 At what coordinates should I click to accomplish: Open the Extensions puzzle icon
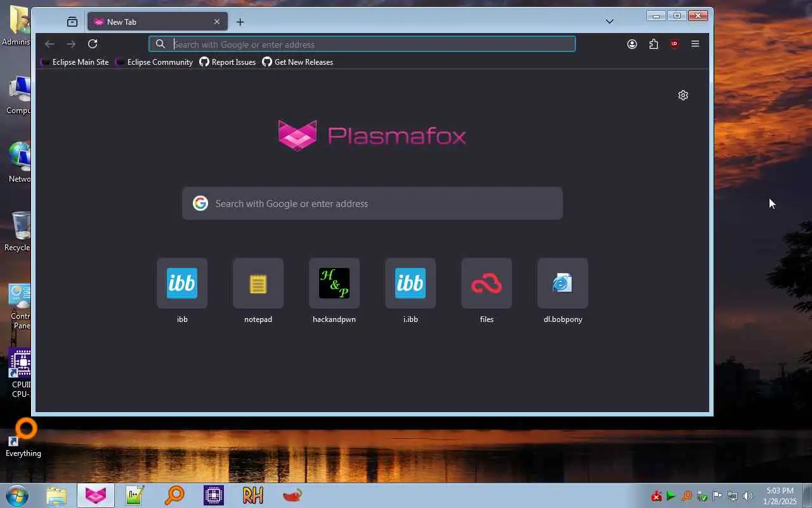tap(653, 44)
